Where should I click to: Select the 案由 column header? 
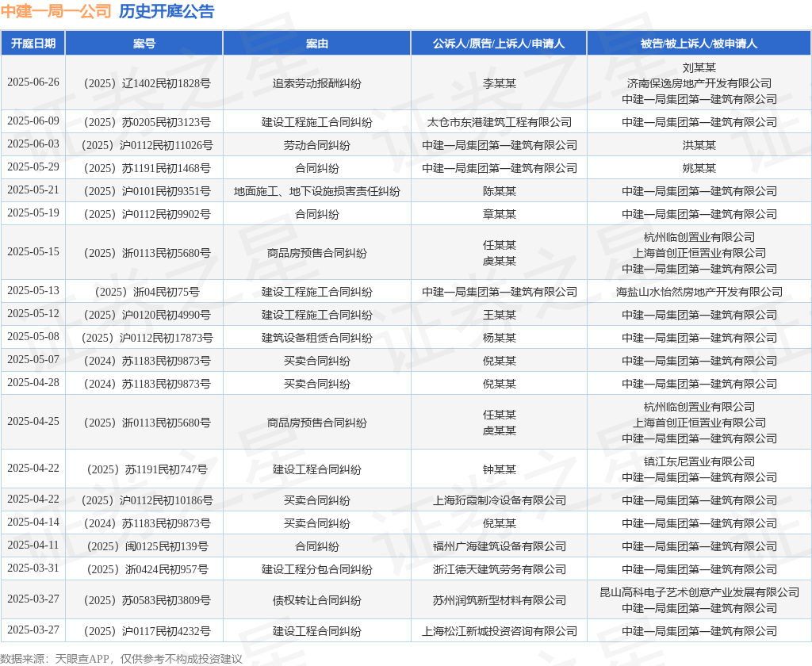tap(317, 44)
